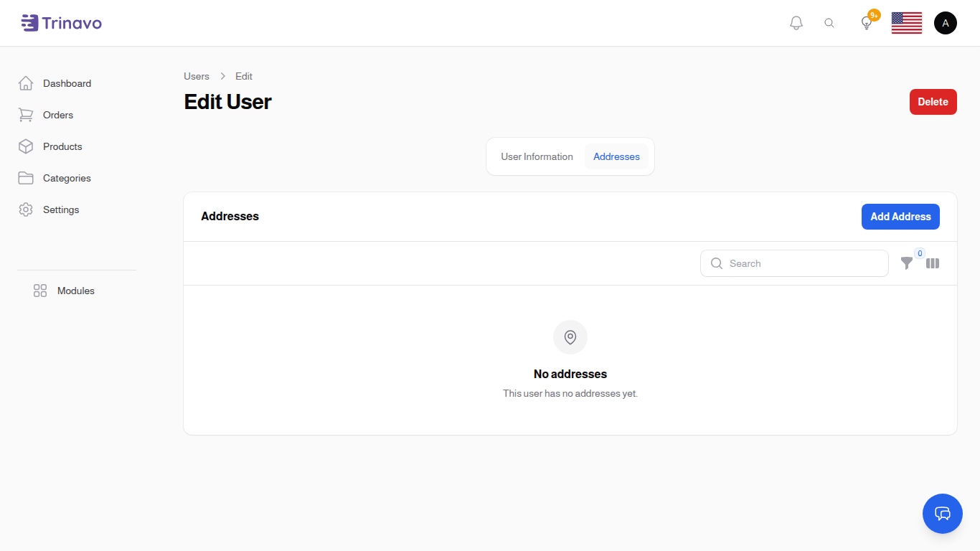Select the Addresses tab
The image size is (980, 551).
(616, 156)
